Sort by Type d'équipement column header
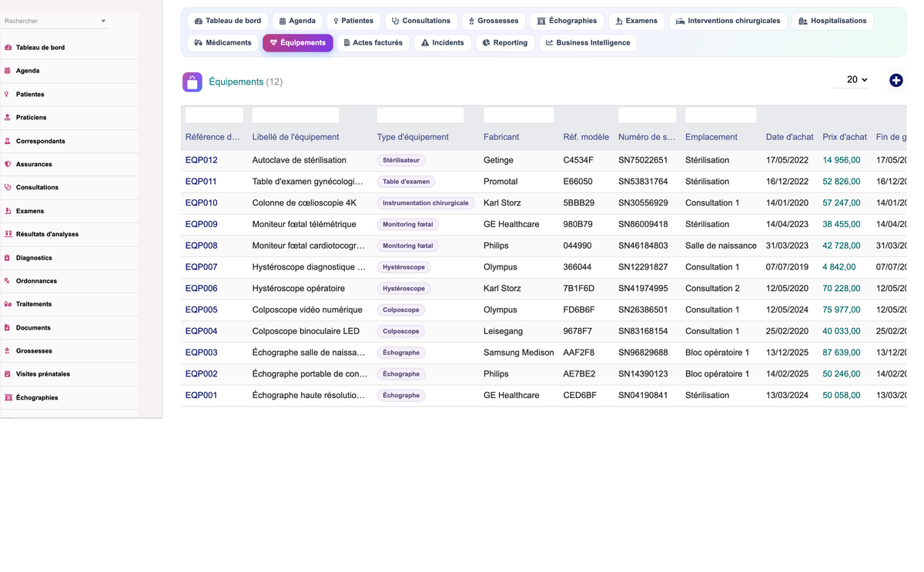 click(413, 137)
